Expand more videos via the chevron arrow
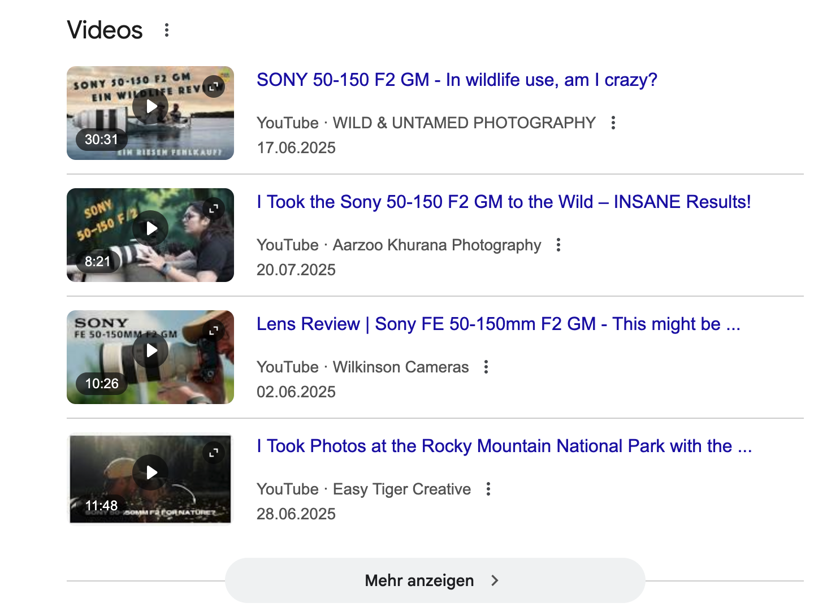 [495, 580]
